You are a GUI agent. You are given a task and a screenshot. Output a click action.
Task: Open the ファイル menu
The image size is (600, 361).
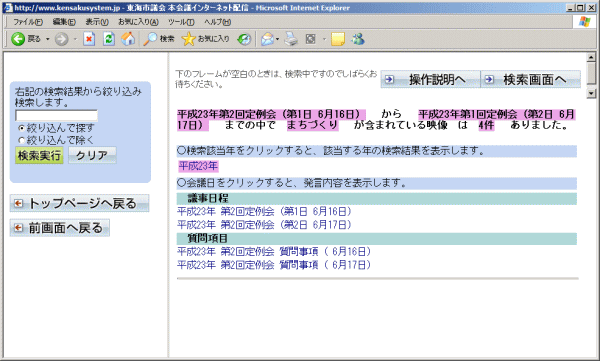click(28, 22)
